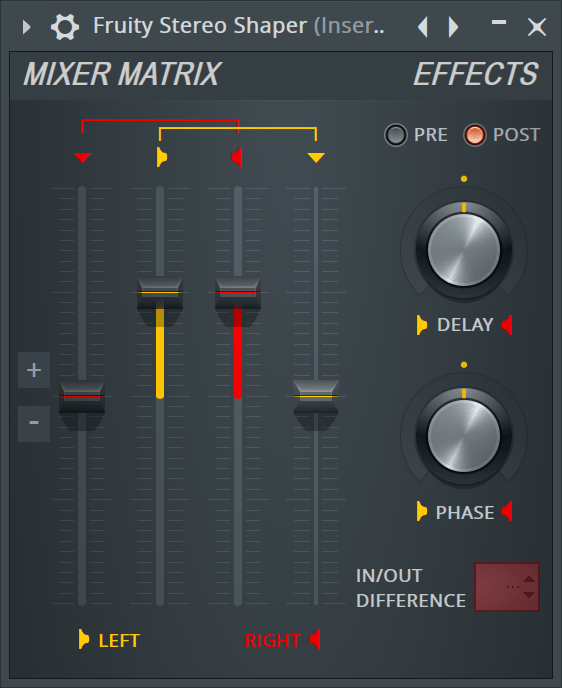
Task: Click the plus button beside faders
Action: click(34, 370)
